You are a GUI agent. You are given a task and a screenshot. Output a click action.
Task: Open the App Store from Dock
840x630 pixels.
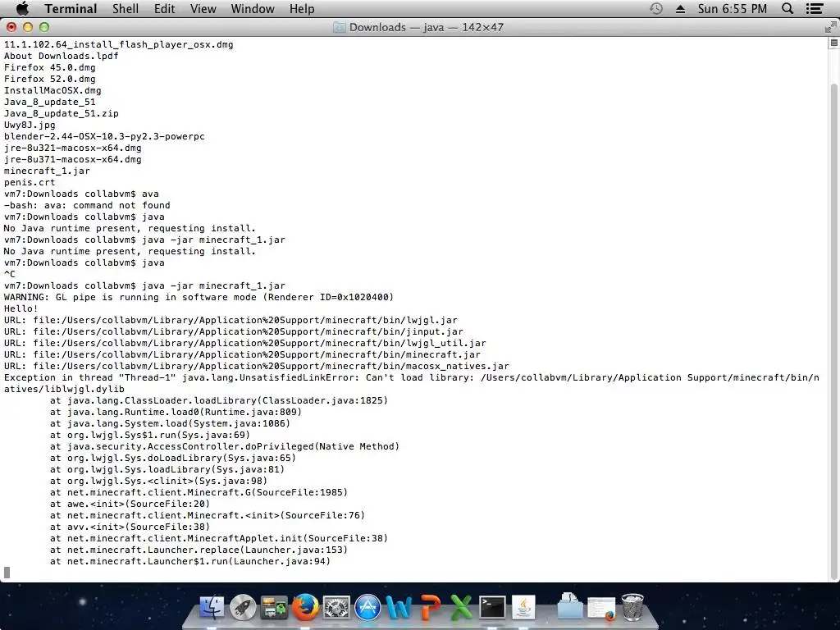pos(367,607)
